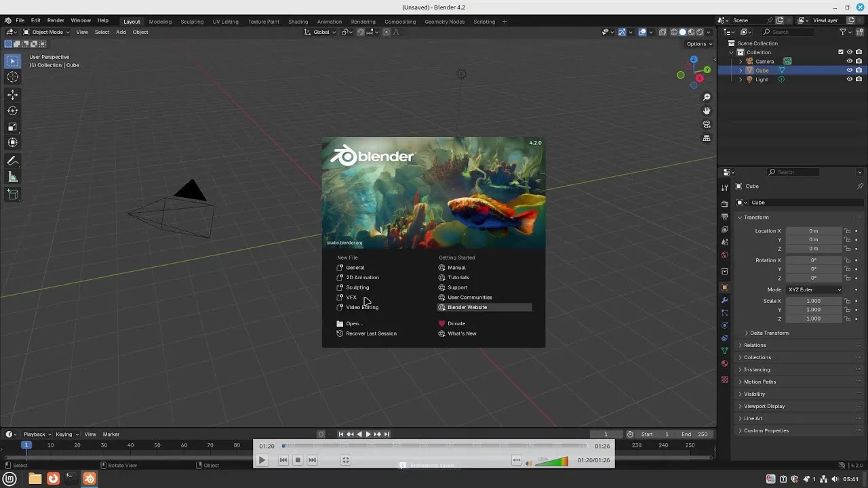Open the Texture properties checker tab
868x488 pixels.
(724, 380)
